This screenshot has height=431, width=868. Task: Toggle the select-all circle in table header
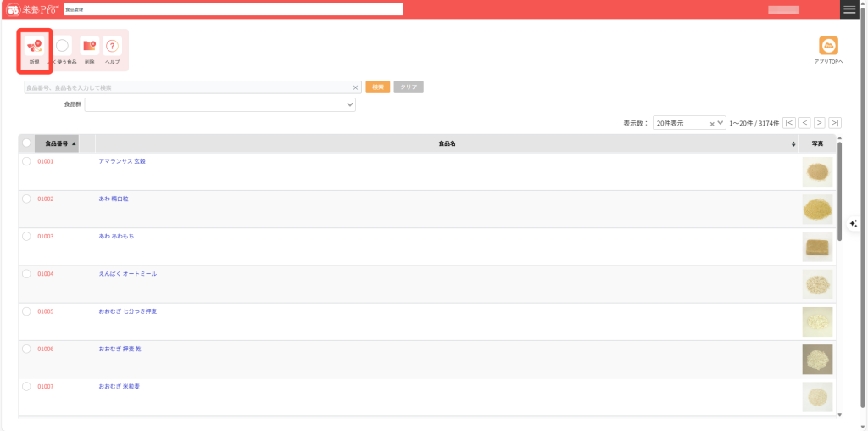(26, 143)
